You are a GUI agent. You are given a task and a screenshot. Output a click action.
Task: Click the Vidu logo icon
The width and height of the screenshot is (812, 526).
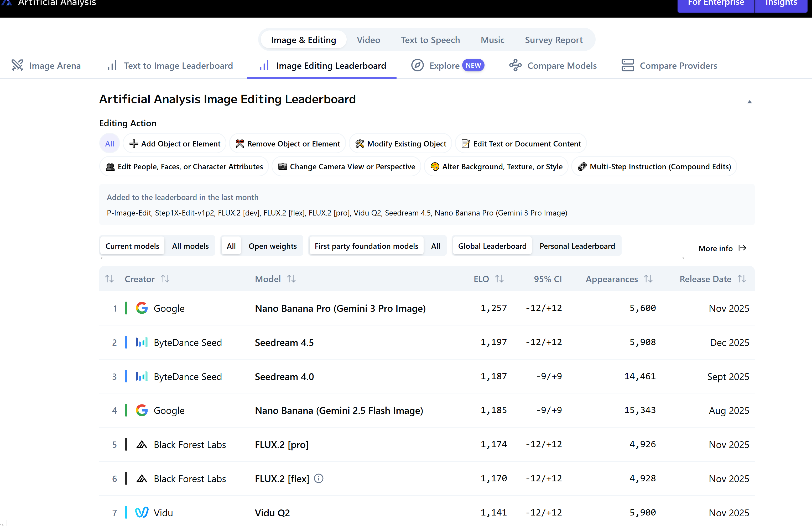[142, 512]
